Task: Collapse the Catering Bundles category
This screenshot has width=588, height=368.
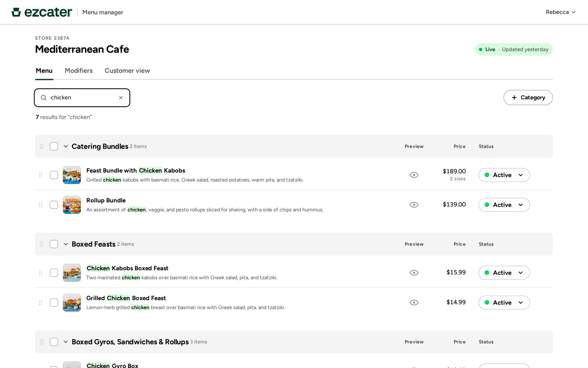Action: pyautogui.click(x=66, y=146)
